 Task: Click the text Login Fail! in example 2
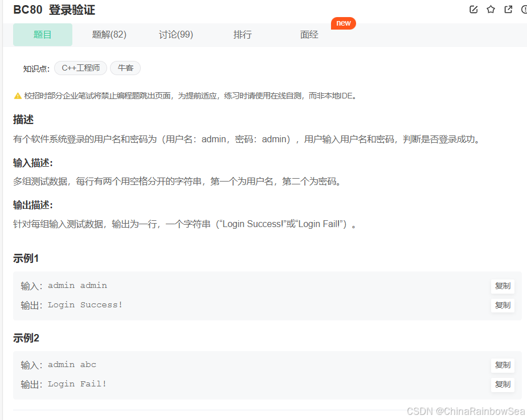[77, 384]
